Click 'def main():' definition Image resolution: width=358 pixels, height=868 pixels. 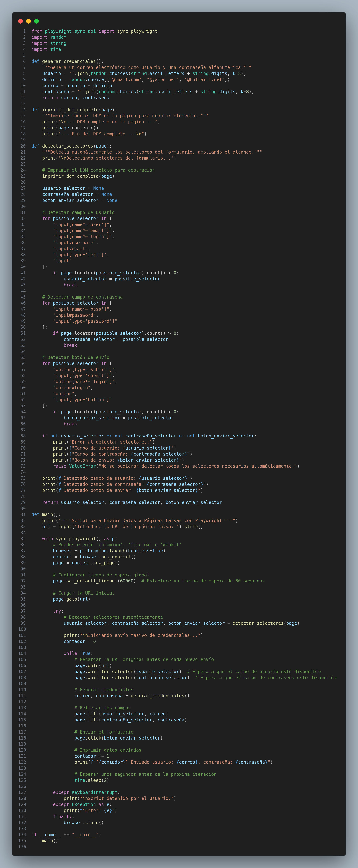(46, 515)
